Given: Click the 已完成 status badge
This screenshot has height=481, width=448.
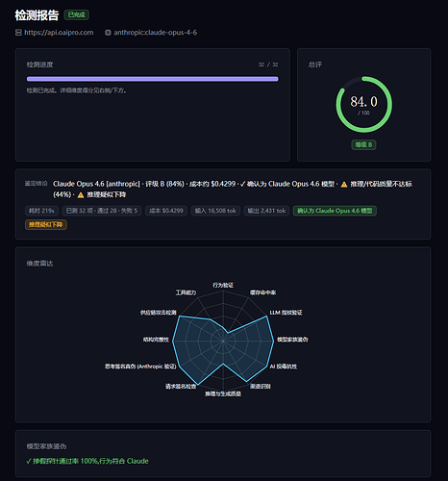Looking at the screenshot, I should [x=77, y=14].
